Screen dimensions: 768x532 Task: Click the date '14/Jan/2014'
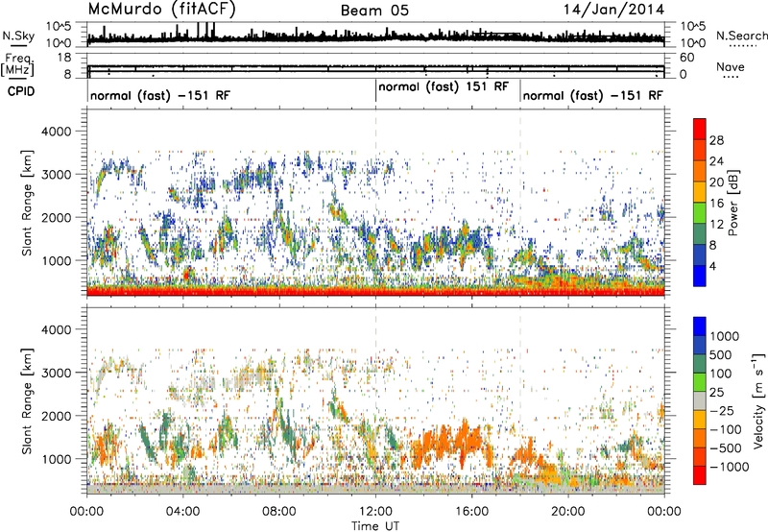614,10
